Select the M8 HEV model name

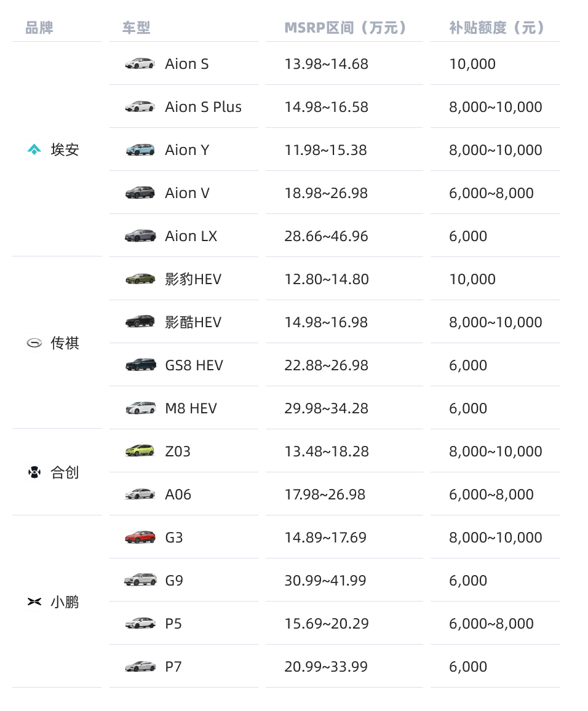click(x=191, y=408)
